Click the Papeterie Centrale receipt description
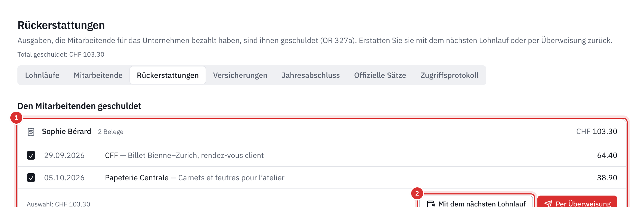 195,178
